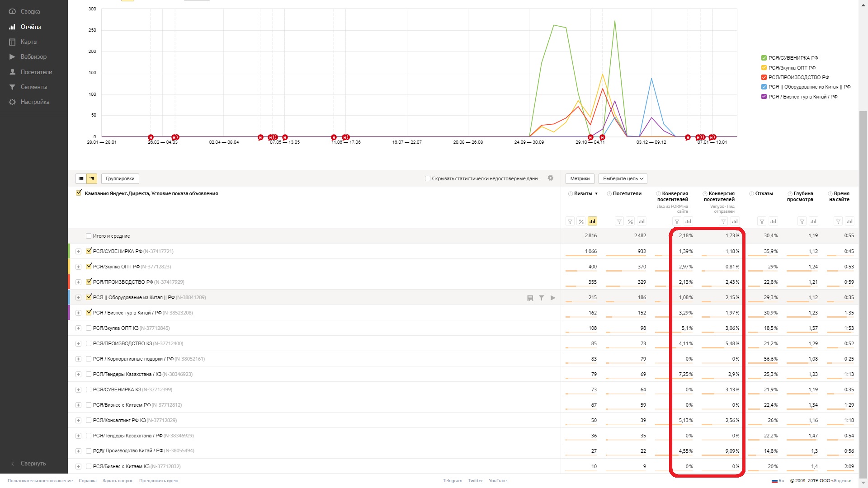Click filter icon under Визиты column
Image resolution: width=868 pixels, height=488 pixels.
click(x=570, y=221)
